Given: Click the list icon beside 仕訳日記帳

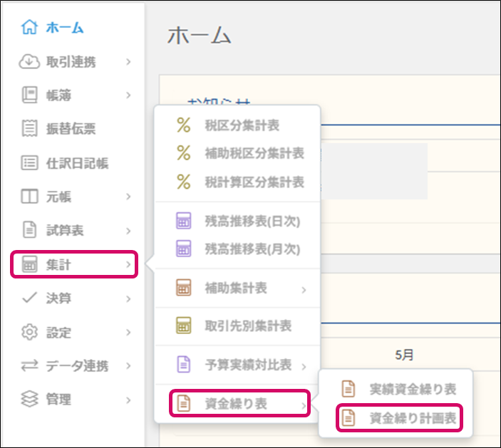Looking at the screenshot, I should click(x=29, y=163).
